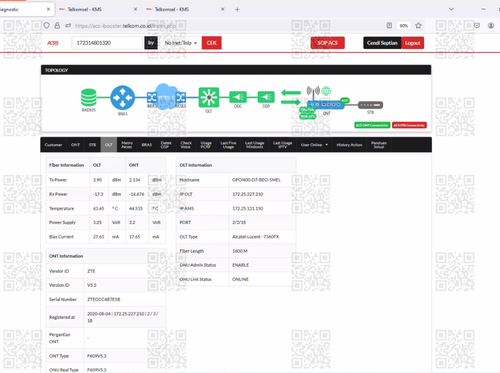
Task: Click the wireless antenna icon above ONT
Action: 313,91
